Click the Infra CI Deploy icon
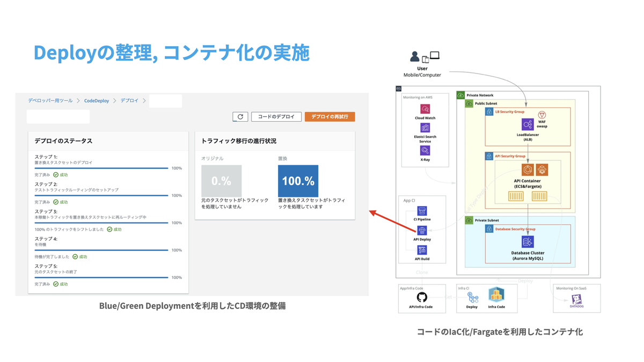This screenshot has height=362, width=644. pos(472,297)
